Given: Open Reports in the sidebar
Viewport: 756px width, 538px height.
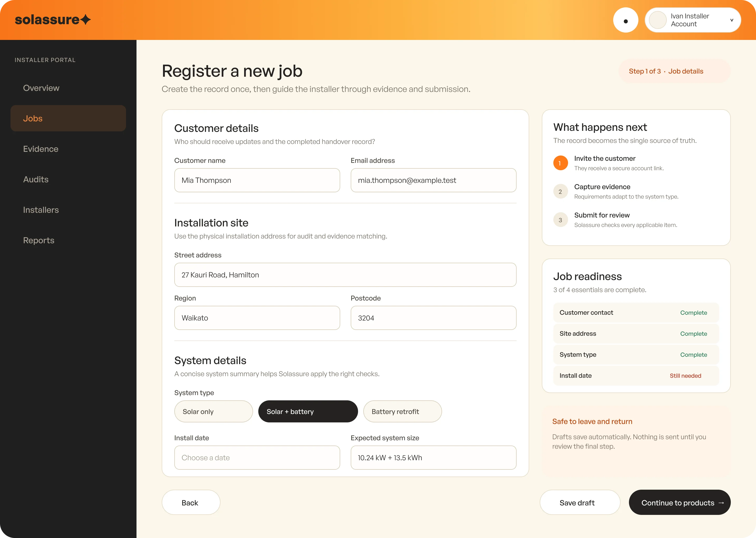Looking at the screenshot, I should tap(68, 240).
